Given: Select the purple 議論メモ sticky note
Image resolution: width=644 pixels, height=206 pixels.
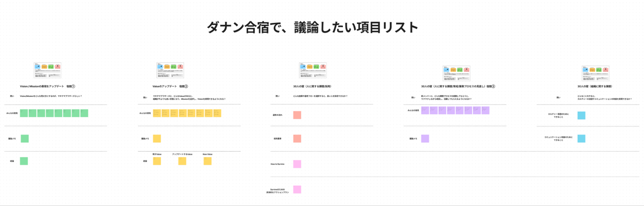Looking at the screenshot, I should (x=425, y=138).
